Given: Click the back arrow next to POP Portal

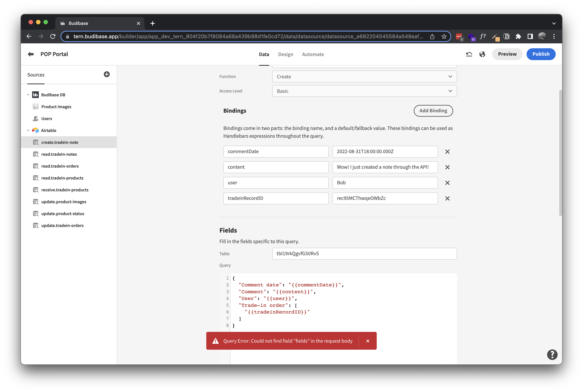Looking at the screenshot, I should coord(31,54).
